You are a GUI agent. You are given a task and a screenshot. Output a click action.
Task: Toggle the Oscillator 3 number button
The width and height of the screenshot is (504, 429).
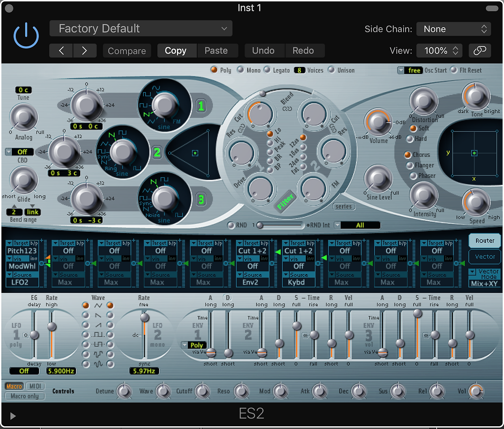click(201, 199)
